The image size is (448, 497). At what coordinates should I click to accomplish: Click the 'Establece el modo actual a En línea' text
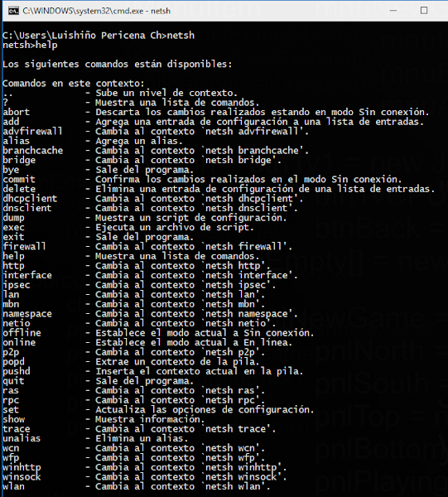(x=194, y=342)
